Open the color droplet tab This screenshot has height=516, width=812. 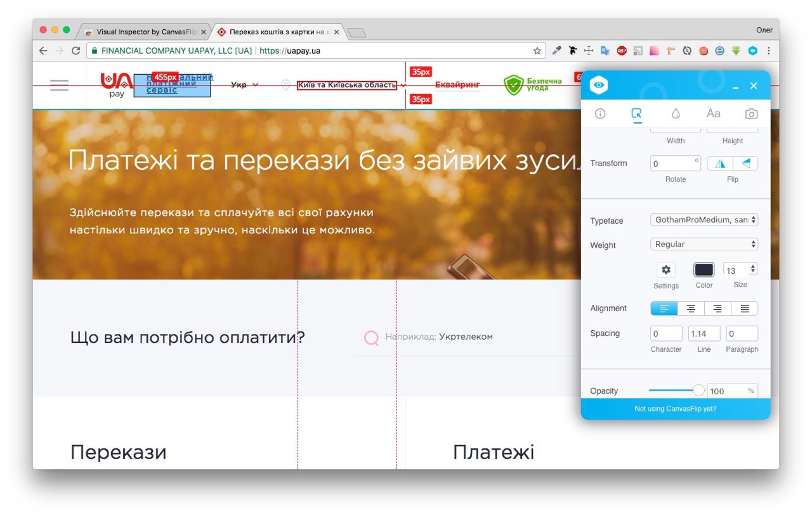tap(676, 113)
